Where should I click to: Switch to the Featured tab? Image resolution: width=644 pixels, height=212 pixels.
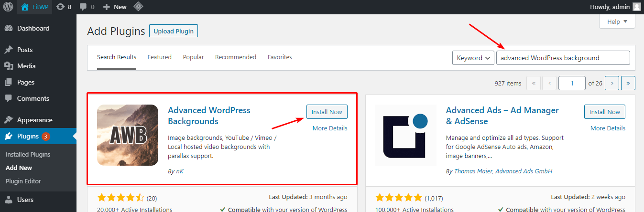160,57
